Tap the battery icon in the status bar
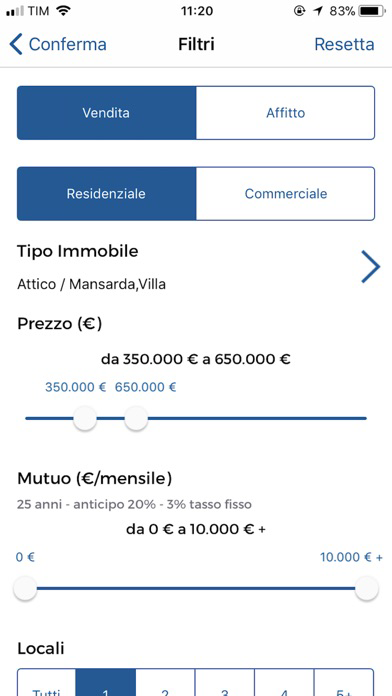392x696 pixels. tap(372, 11)
